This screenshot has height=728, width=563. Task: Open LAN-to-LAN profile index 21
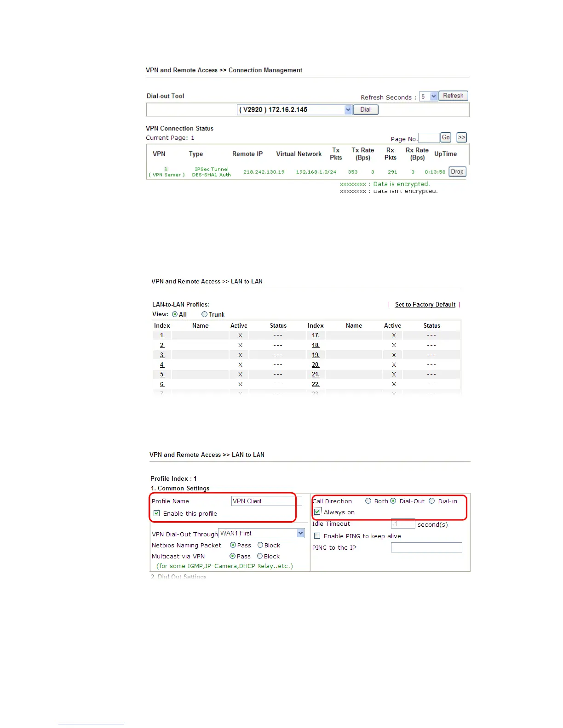coord(316,374)
